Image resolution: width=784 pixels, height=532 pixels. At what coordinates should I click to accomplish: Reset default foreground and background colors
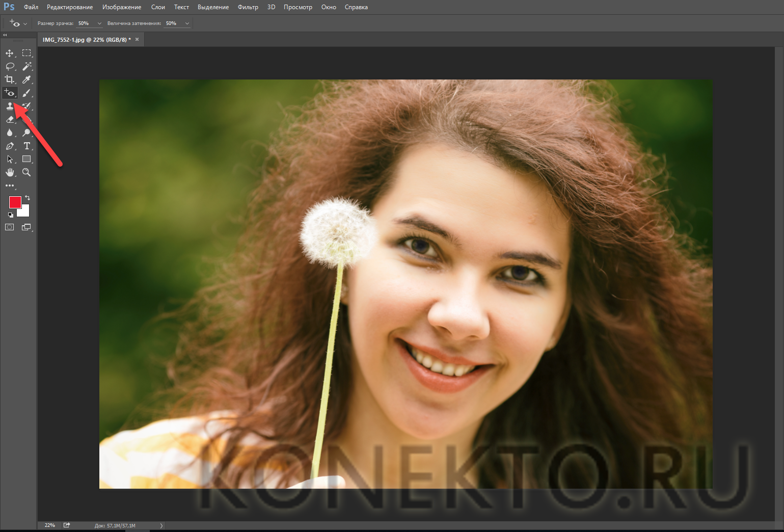(x=11, y=215)
